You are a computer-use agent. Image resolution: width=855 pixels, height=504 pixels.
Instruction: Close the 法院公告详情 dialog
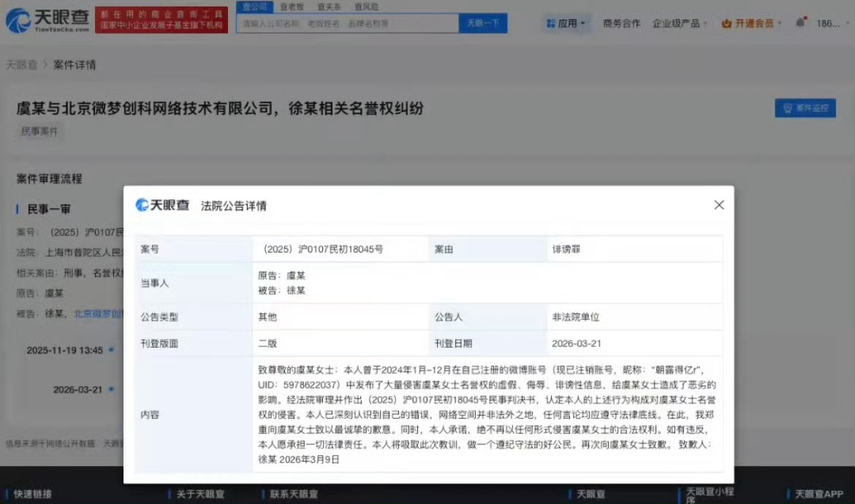click(718, 205)
